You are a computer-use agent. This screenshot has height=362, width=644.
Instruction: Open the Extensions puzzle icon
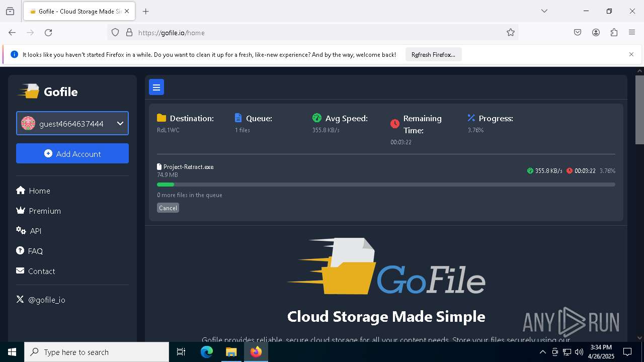614,33
